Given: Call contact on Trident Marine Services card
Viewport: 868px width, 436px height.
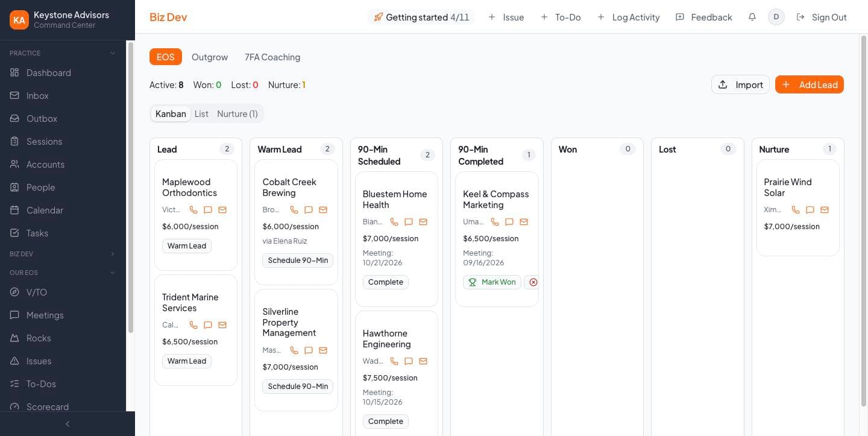Looking at the screenshot, I should pos(193,325).
